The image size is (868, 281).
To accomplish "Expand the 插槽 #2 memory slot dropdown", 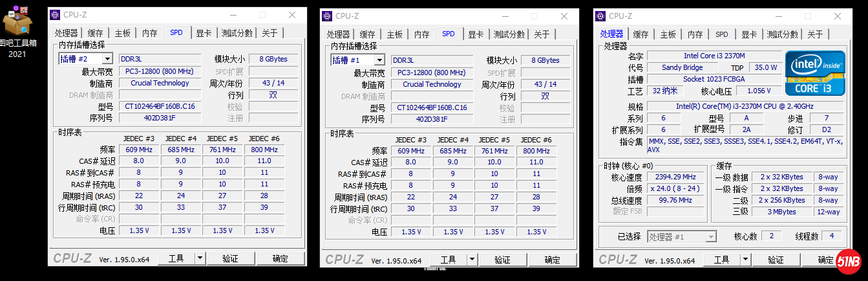I will [107, 59].
